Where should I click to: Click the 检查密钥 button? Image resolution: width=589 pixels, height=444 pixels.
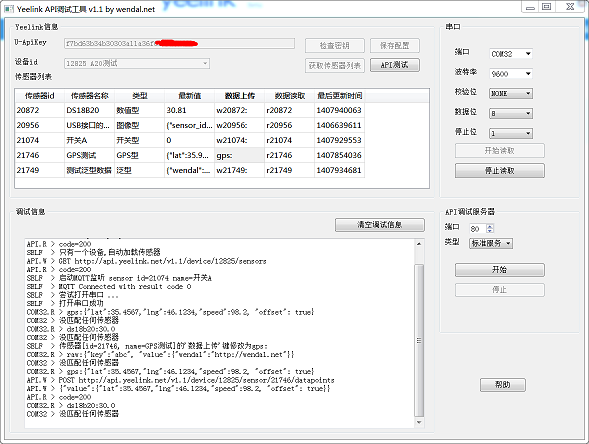tap(334, 45)
